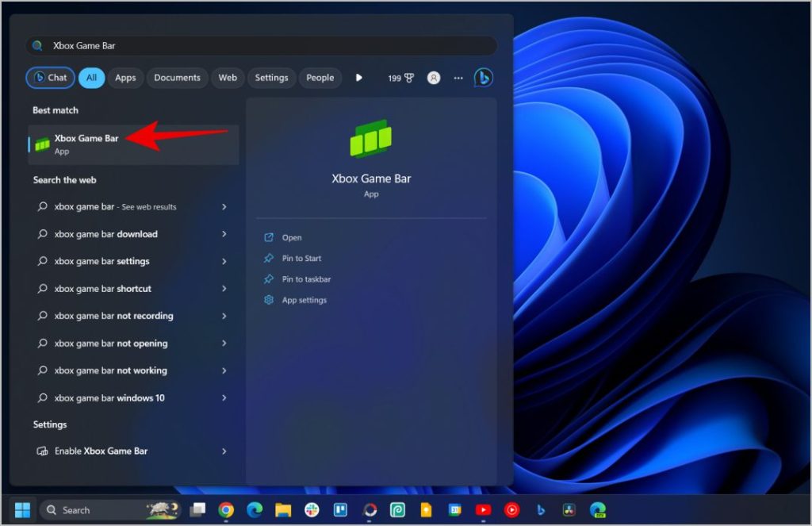
Task: Open DaVinci Resolve from the taskbar
Action: pyautogui.click(x=569, y=510)
